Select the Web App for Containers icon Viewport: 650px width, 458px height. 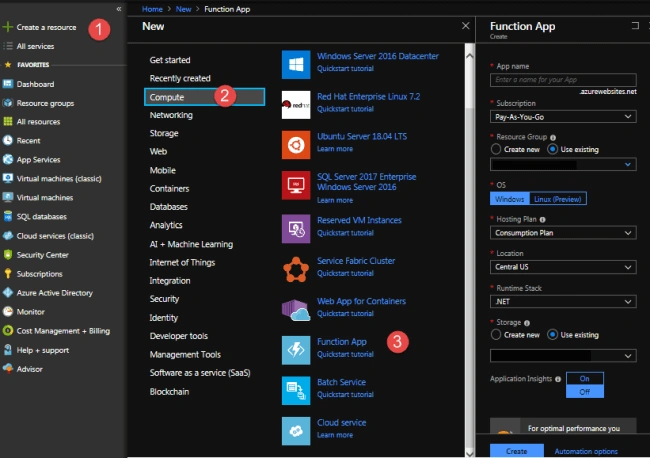(x=296, y=310)
